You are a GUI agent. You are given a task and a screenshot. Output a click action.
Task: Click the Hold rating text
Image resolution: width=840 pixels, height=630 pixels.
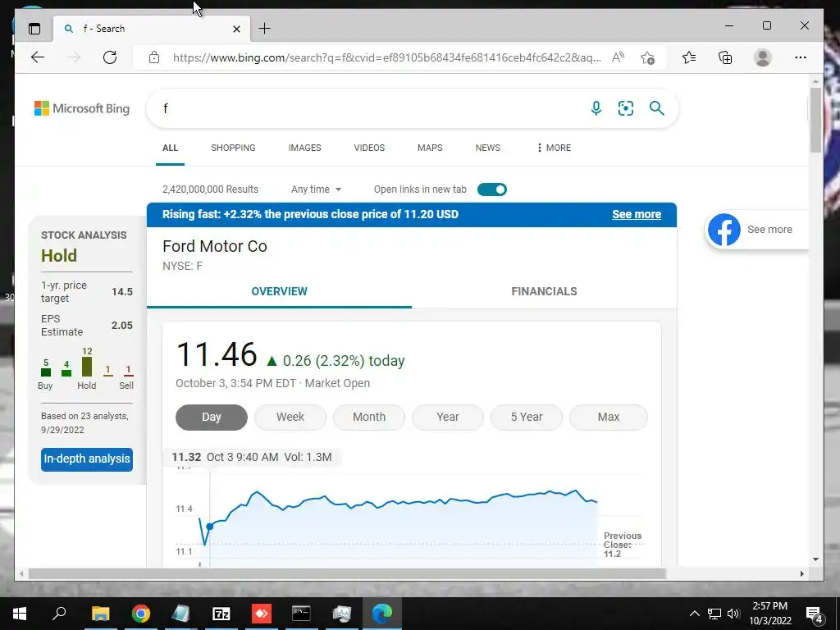click(x=59, y=256)
